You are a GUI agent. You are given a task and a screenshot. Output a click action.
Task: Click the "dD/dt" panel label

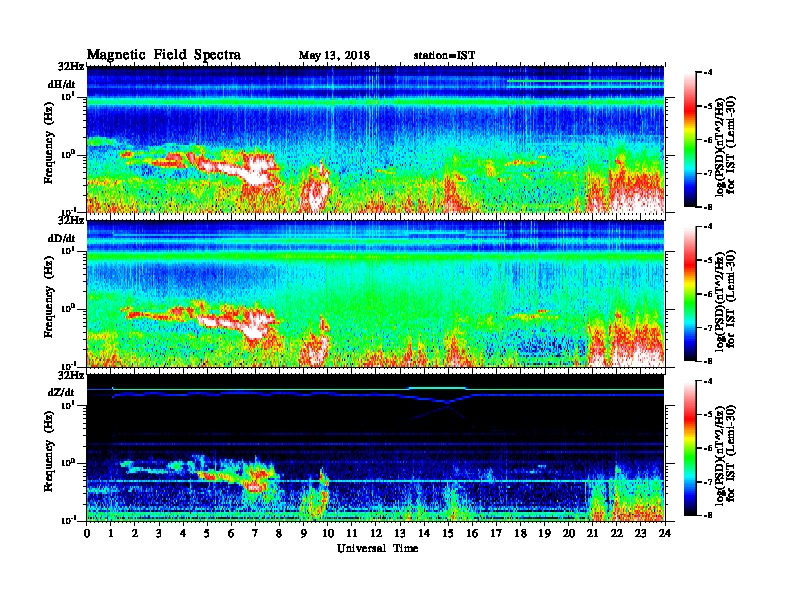coord(61,238)
